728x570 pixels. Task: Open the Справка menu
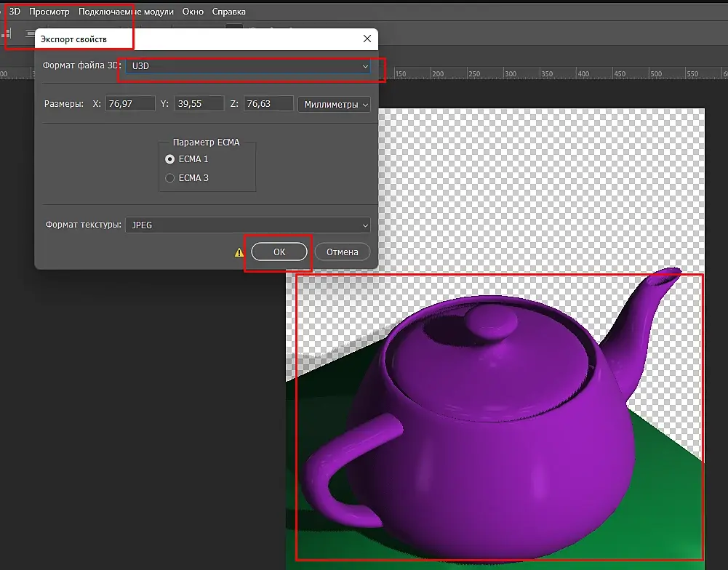(x=228, y=12)
